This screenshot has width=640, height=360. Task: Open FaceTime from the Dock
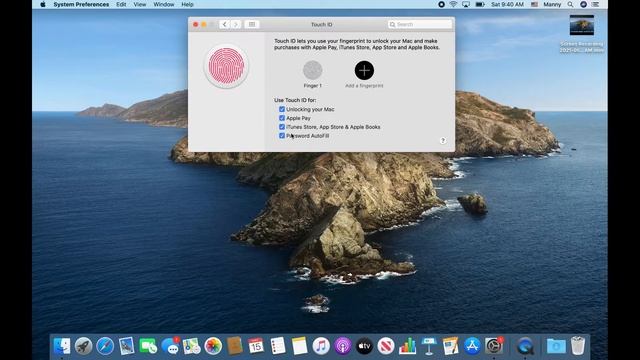click(x=148, y=346)
